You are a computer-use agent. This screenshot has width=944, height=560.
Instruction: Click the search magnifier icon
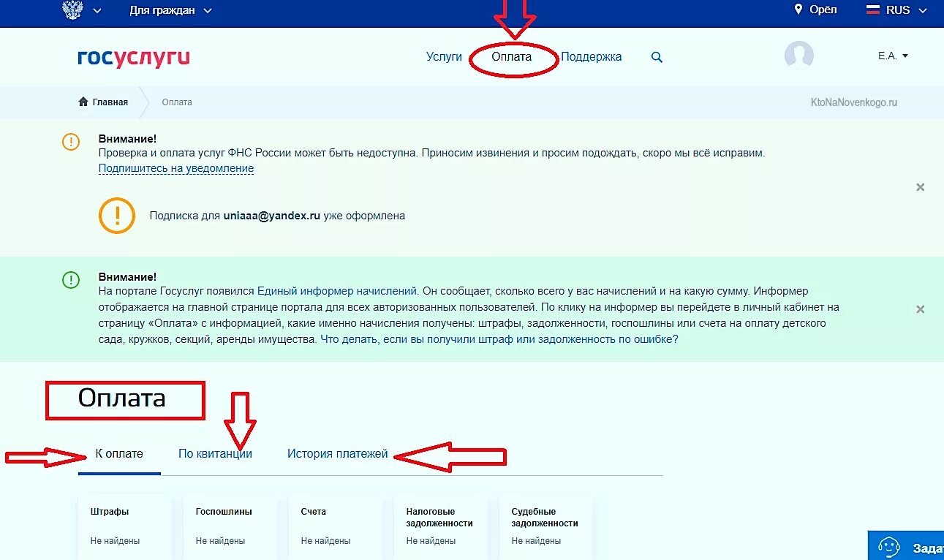pos(657,57)
